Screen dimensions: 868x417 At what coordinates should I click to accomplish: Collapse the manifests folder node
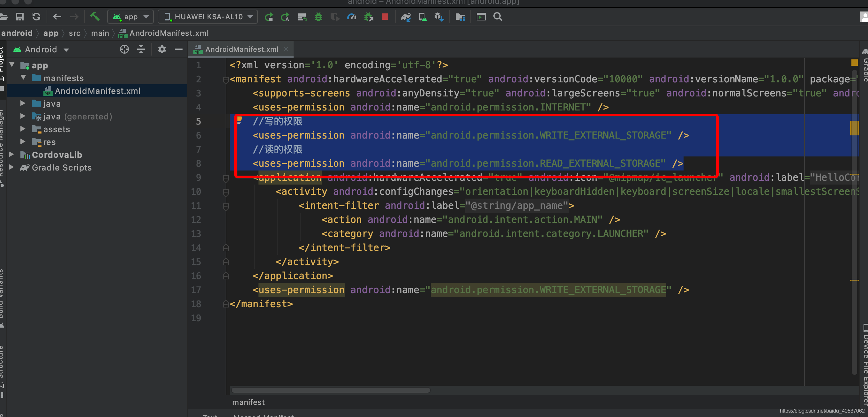[24, 77]
